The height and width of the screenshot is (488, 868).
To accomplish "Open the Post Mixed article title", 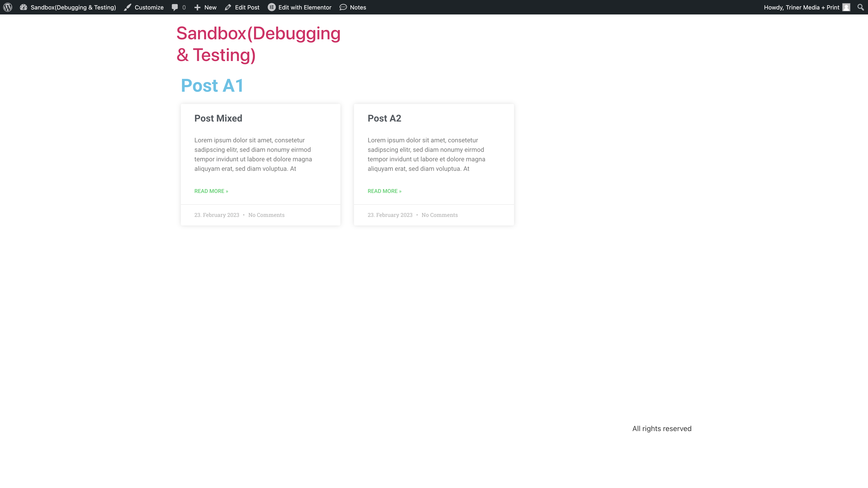I will pos(218,118).
